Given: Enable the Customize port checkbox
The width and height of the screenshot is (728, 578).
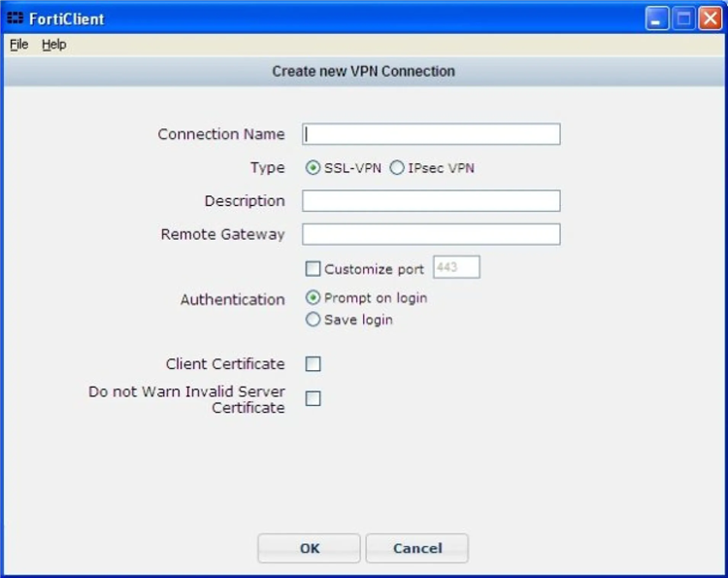Looking at the screenshot, I should tap(313, 268).
